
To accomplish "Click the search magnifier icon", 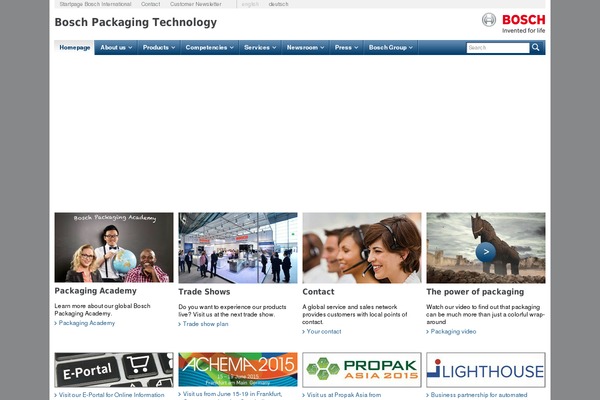I will (536, 47).
